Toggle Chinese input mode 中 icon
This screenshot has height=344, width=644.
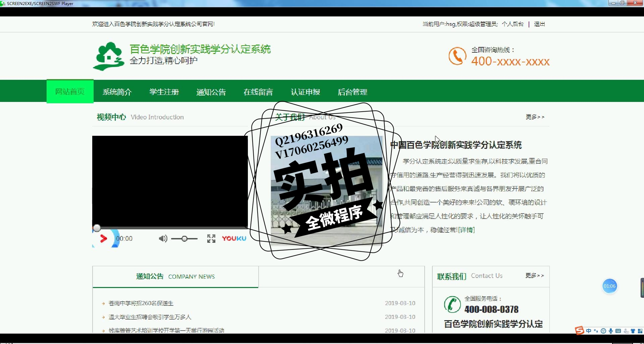click(x=589, y=331)
